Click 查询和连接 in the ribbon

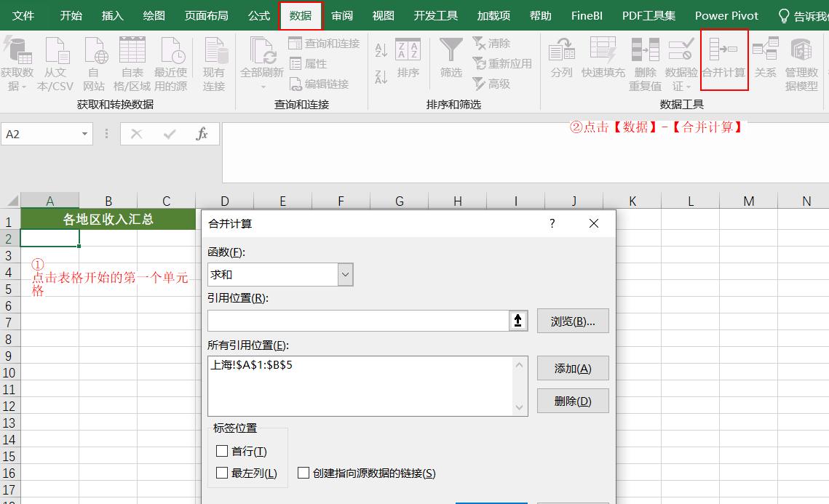[x=325, y=44]
